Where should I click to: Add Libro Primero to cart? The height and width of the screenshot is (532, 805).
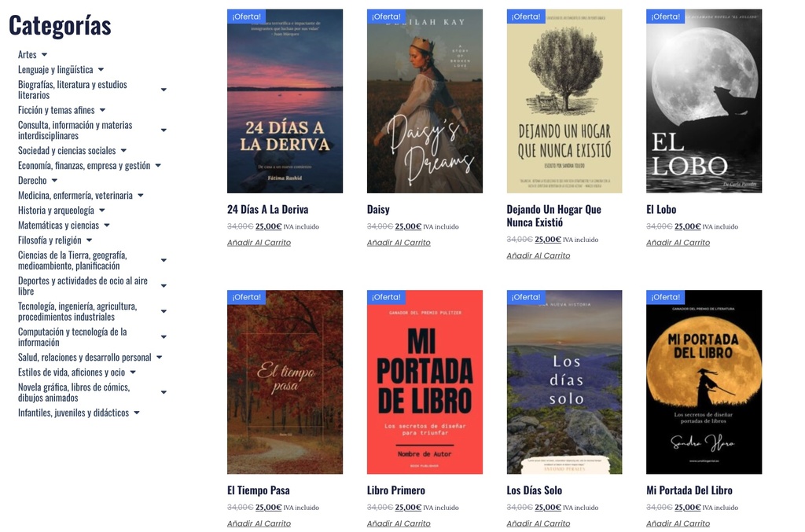399,524
